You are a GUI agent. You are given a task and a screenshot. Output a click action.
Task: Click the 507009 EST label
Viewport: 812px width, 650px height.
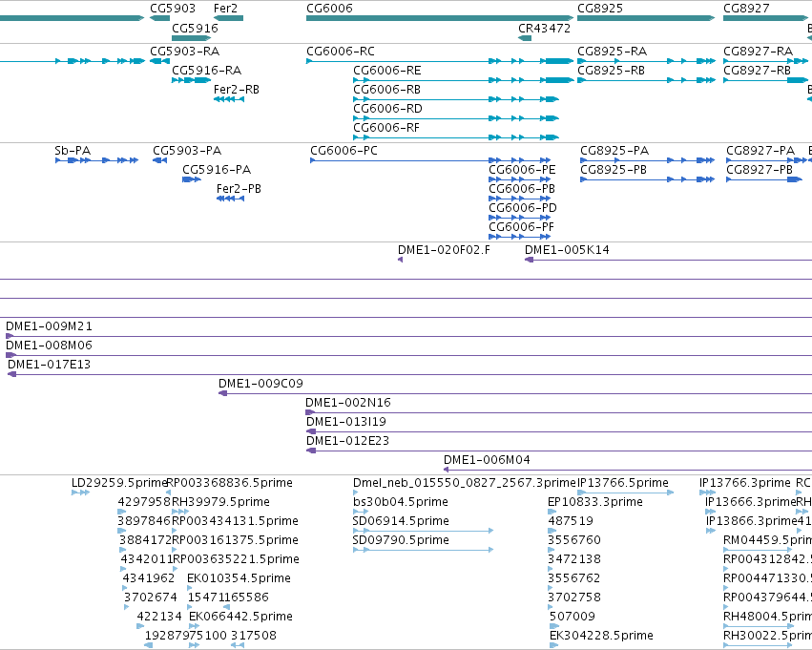click(x=573, y=617)
